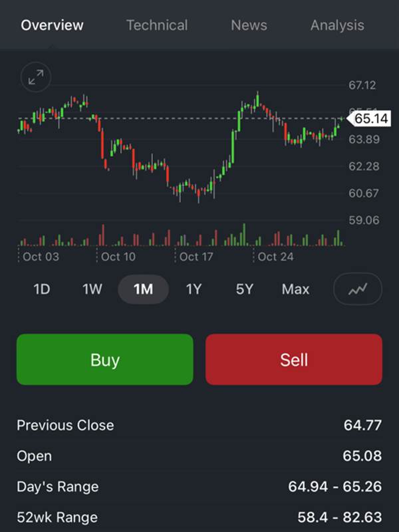Screen dimensions: 399x532
Task: Click the Oct 24 date marker
Action: click(275, 257)
